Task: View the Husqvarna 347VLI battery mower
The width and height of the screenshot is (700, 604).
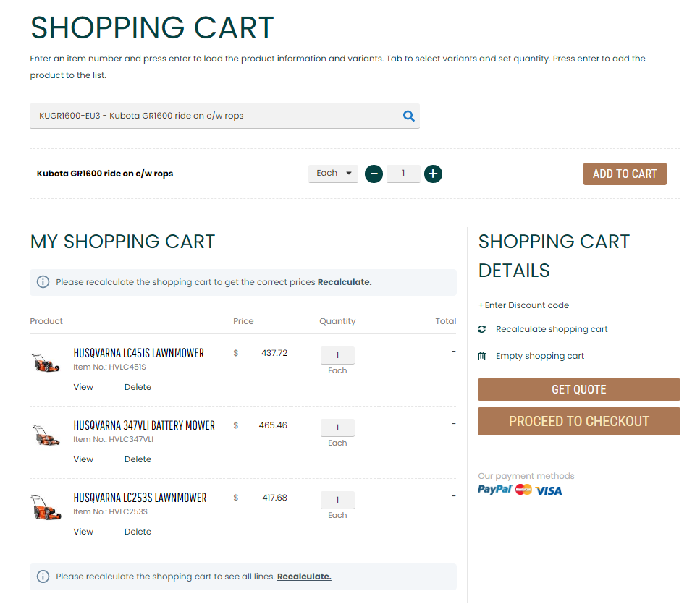Action: [83, 459]
